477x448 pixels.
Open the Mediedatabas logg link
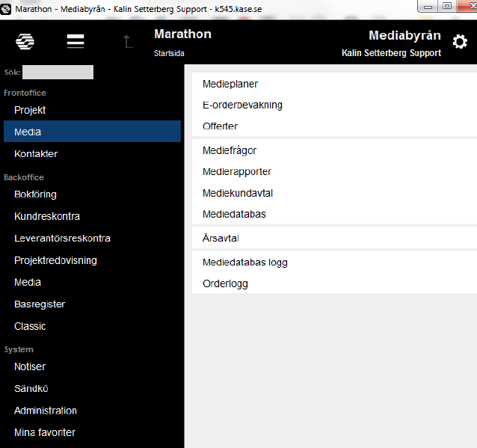click(x=245, y=263)
